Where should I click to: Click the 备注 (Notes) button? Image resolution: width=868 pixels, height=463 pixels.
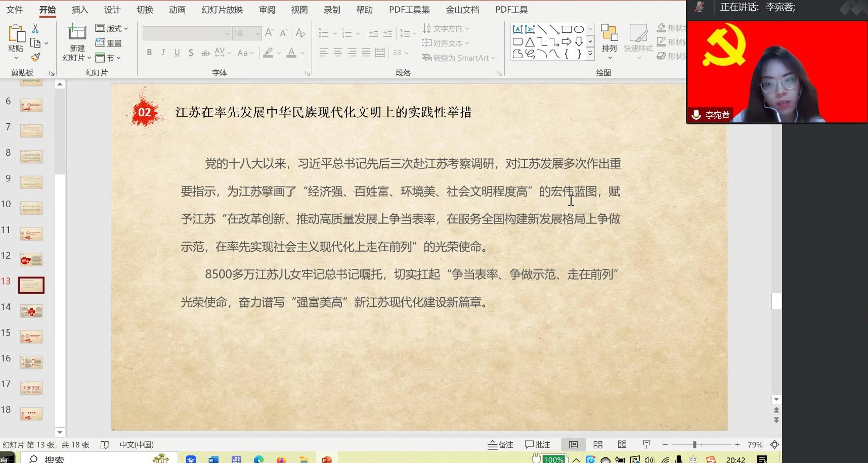pyautogui.click(x=500, y=444)
